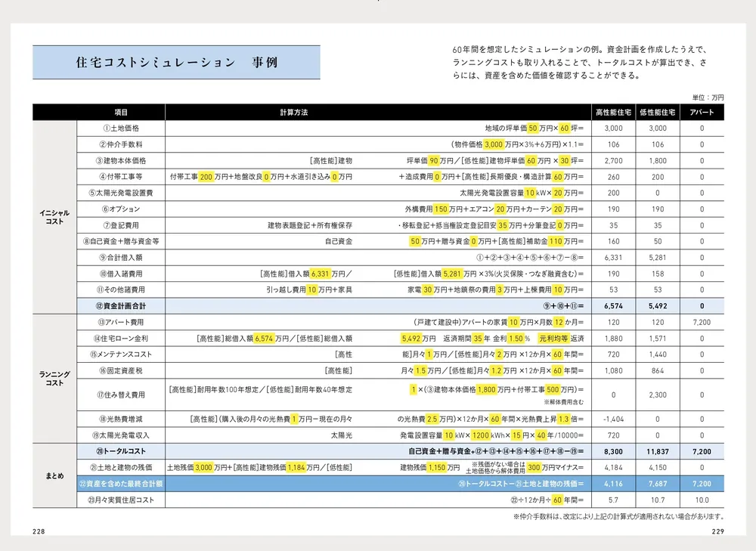This screenshot has width=756, height=551.
Task: Click the ※仲介手数料 footnote below table
Action: click(618, 517)
